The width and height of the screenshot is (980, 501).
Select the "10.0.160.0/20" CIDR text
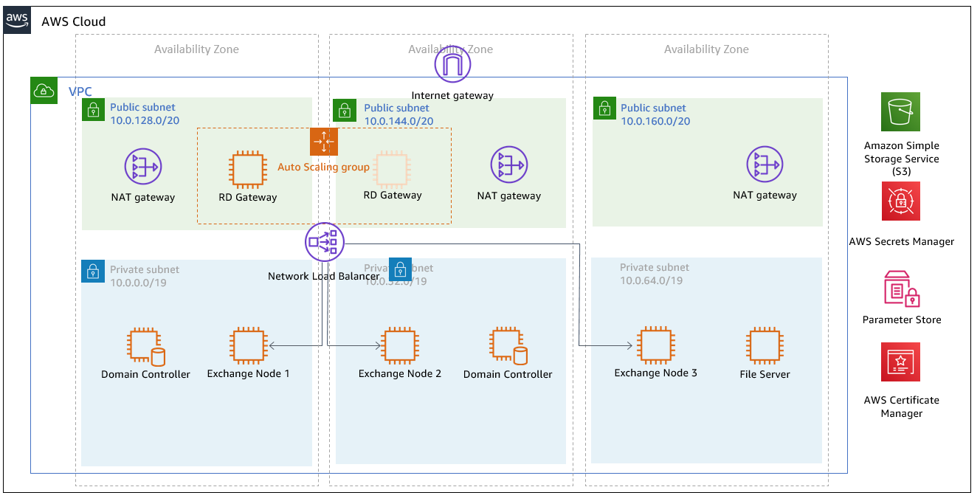655,120
